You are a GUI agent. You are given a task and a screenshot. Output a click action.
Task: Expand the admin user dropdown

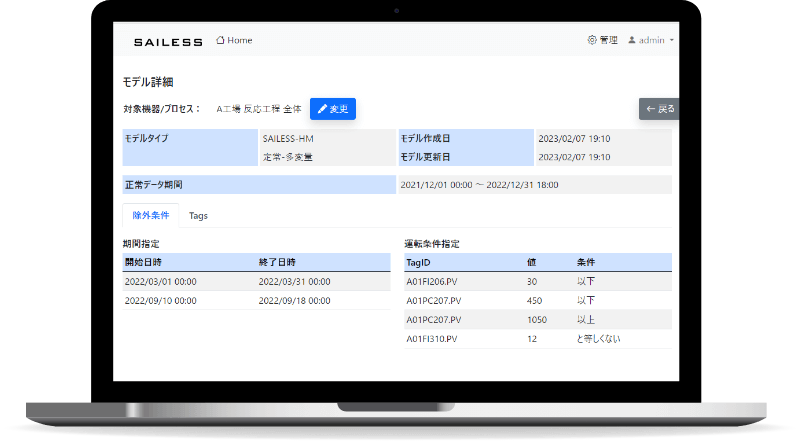(x=651, y=41)
